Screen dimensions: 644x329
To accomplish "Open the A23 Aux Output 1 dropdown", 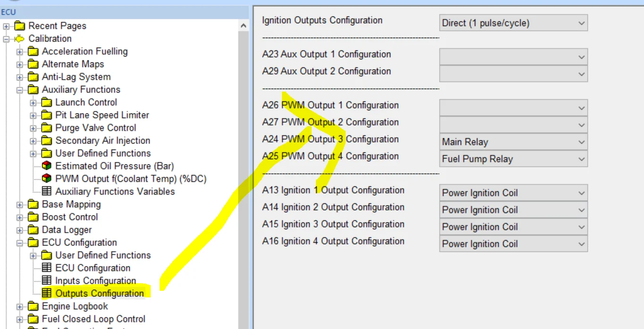I will click(581, 57).
